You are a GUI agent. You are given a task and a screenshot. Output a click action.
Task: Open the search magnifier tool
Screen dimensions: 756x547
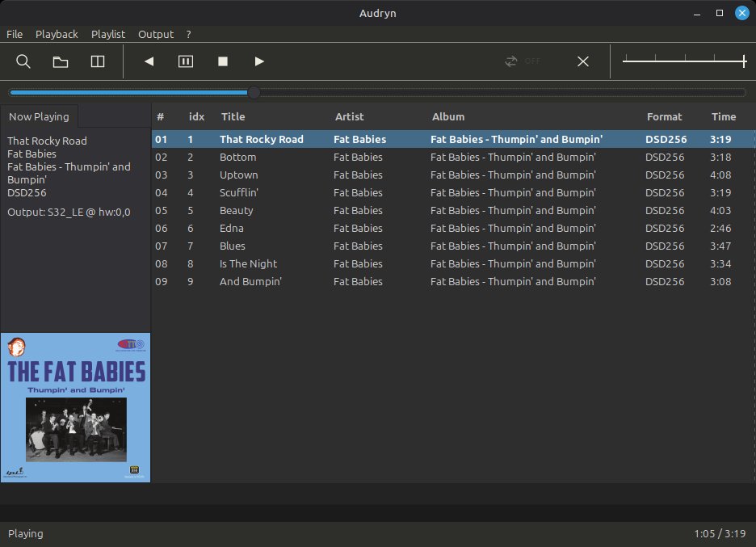[x=23, y=61]
